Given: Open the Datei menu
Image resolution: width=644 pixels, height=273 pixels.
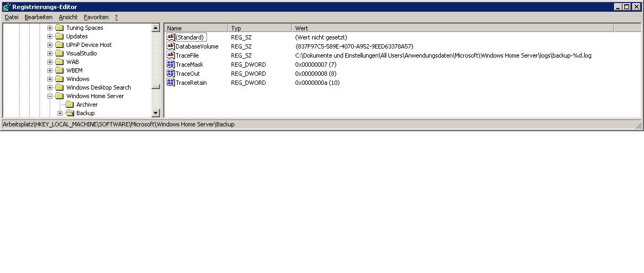Looking at the screenshot, I should point(11,17).
